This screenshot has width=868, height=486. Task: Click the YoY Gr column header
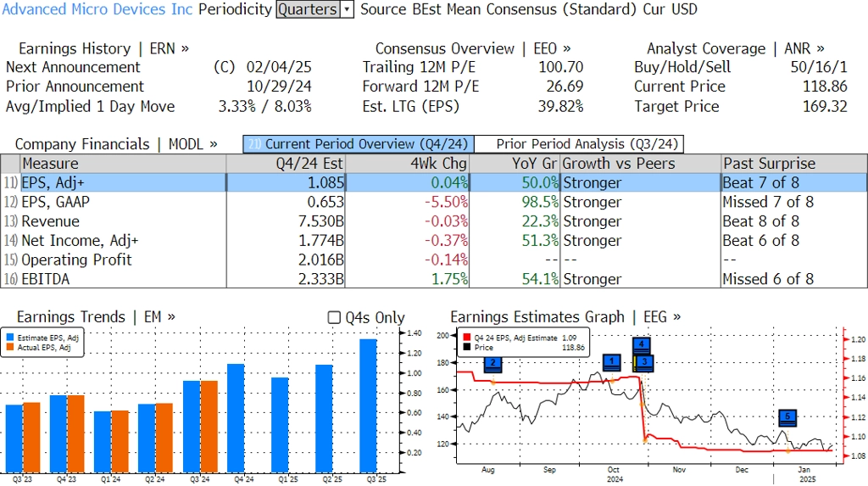coord(515,164)
